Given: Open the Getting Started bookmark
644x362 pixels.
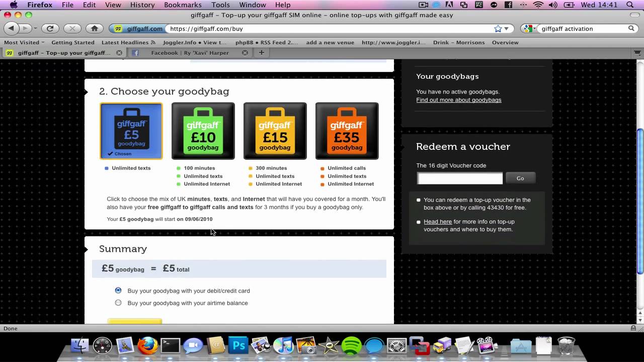Looking at the screenshot, I should point(73,42).
